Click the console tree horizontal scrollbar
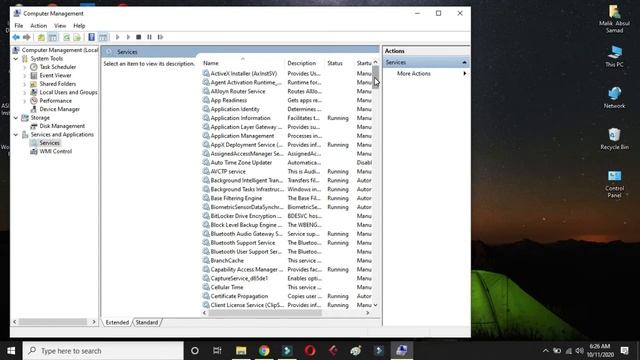Viewport: 640px width, 360px height. tap(52, 322)
